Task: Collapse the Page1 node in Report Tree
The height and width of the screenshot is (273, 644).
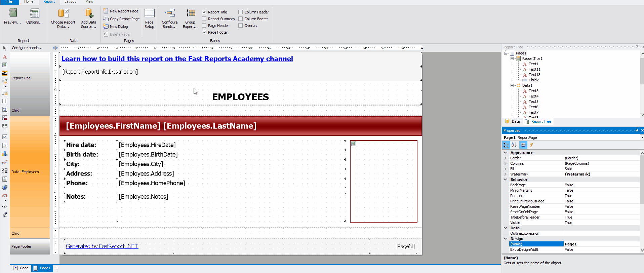Action: 506,53
